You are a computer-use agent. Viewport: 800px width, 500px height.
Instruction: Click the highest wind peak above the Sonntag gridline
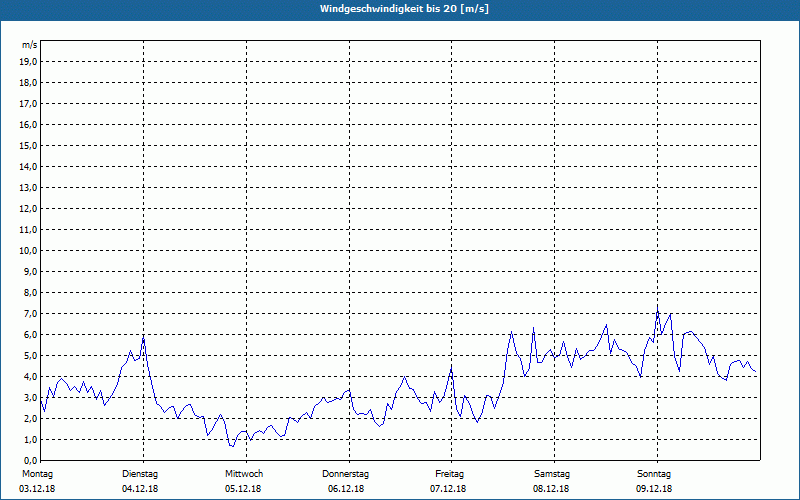657,308
